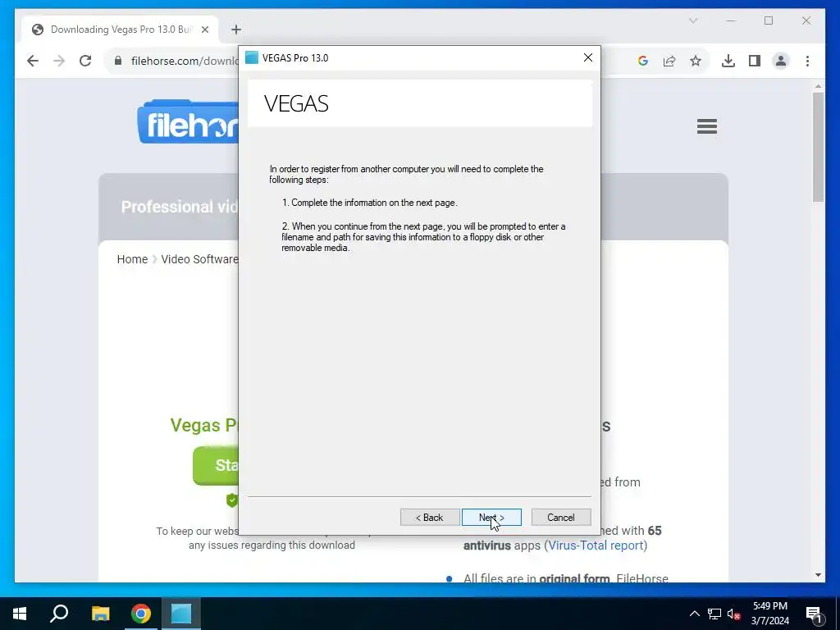Image resolution: width=840 pixels, height=630 pixels.
Task: Open the Video Software breadcrumb link
Action: click(199, 259)
